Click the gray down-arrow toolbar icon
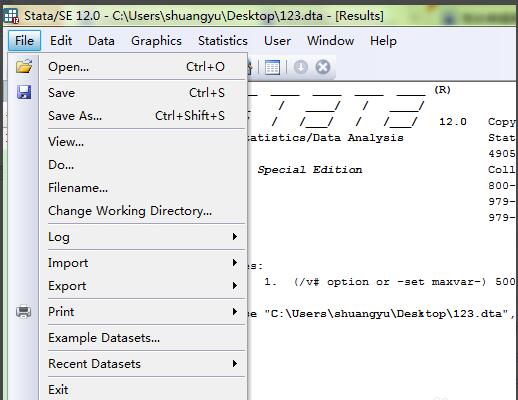518x400 pixels. [x=301, y=67]
